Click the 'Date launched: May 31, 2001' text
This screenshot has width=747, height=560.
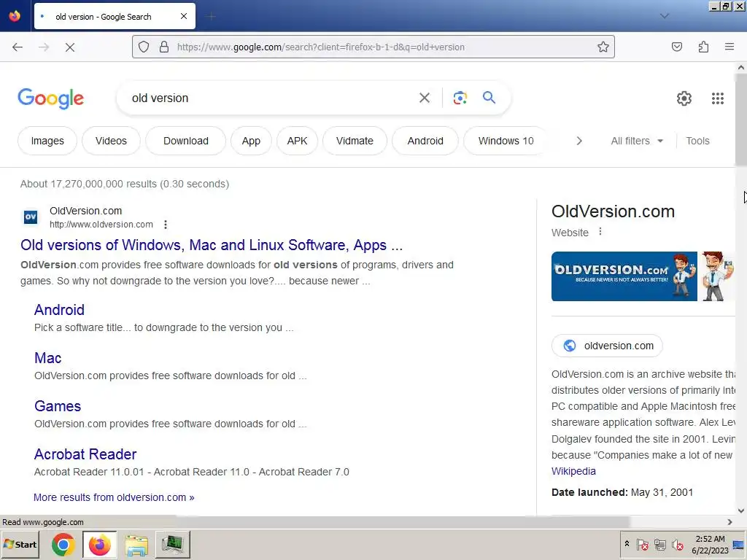(x=622, y=492)
